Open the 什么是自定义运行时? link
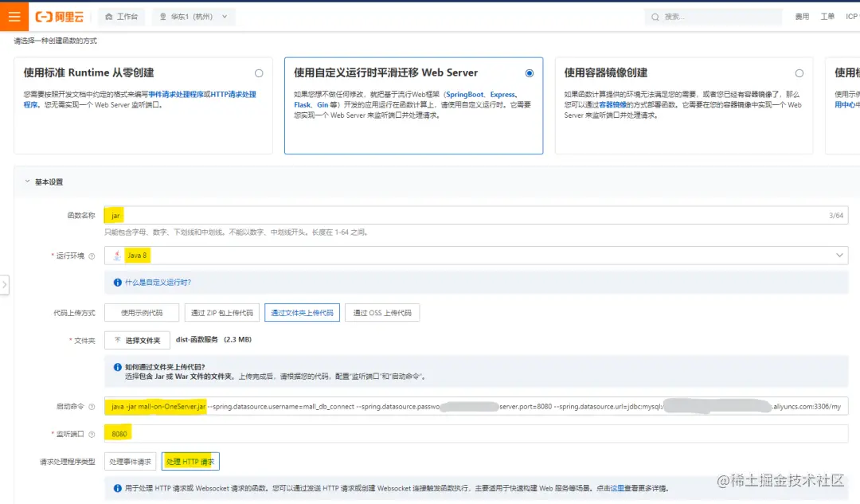The image size is (860, 504). click(158, 283)
